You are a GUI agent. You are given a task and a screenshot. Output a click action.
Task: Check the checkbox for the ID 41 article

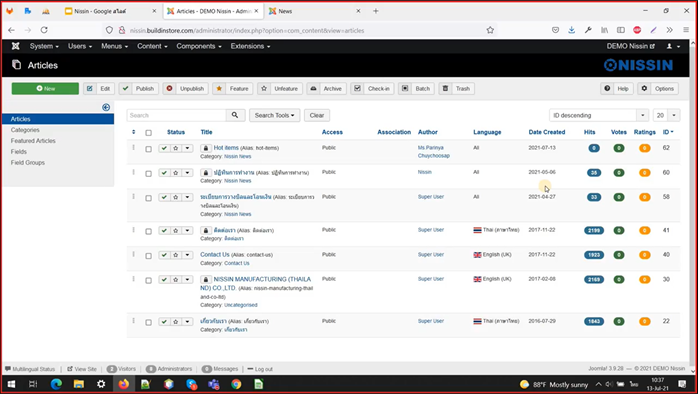pyautogui.click(x=149, y=232)
